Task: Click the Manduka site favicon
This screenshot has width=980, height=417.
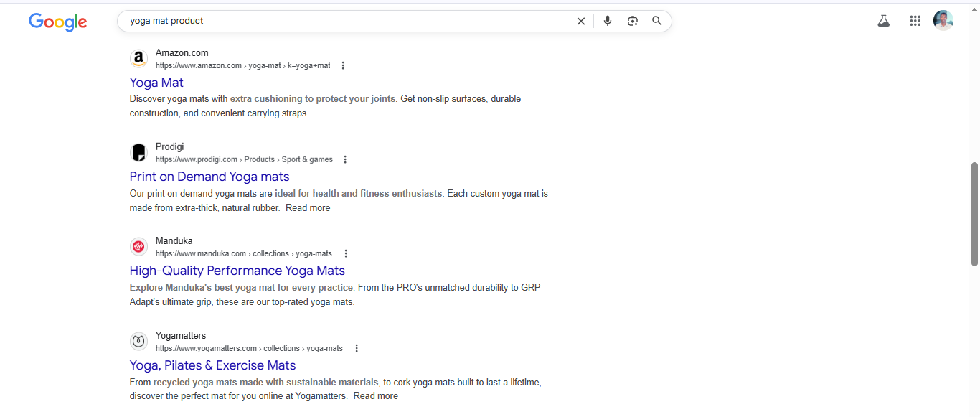Action: coord(138,246)
